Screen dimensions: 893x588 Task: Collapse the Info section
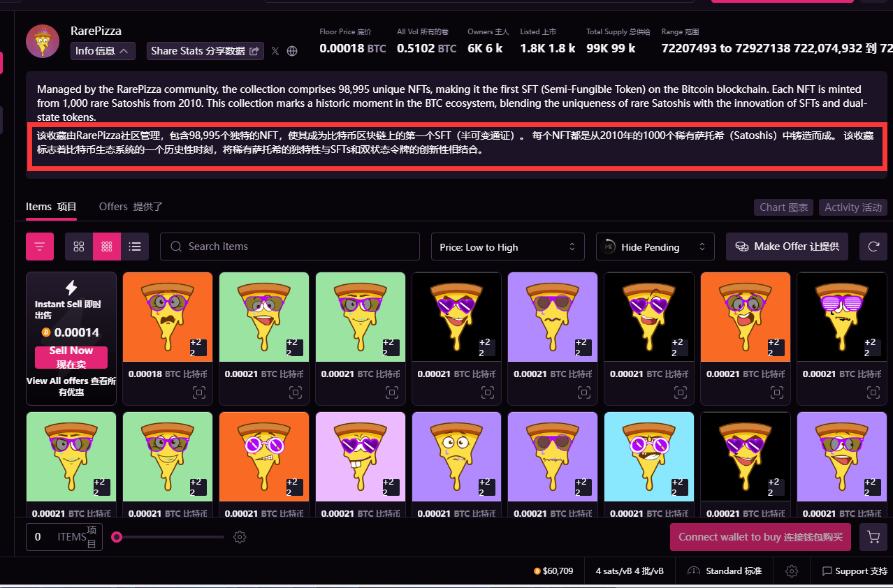pyautogui.click(x=103, y=51)
